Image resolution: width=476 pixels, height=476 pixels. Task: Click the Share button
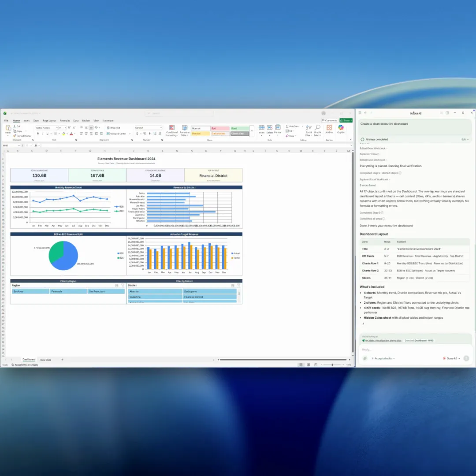[x=346, y=120]
